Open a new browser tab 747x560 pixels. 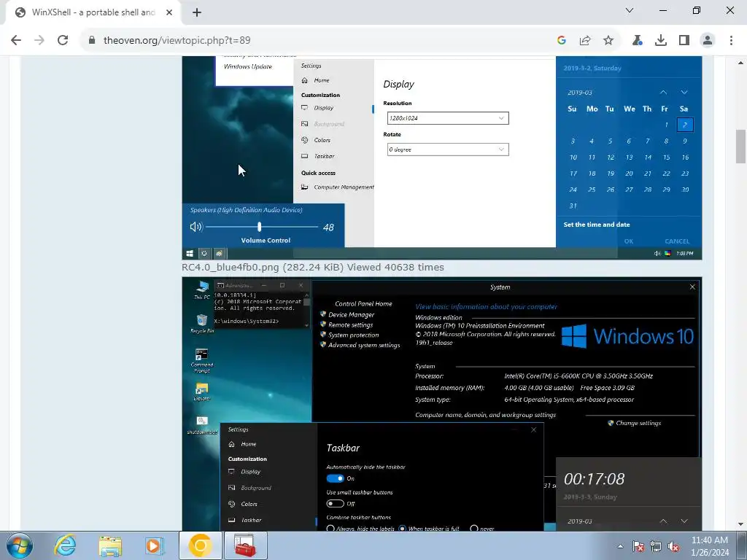point(197,12)
